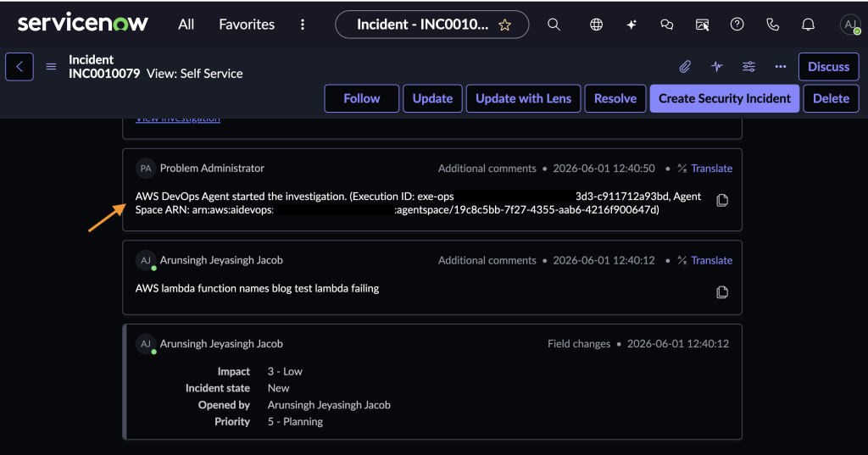This screenshot has height=455, width=868.
Task: Click the INC0010079 View: Self Service text
Action: pos(156,74)
